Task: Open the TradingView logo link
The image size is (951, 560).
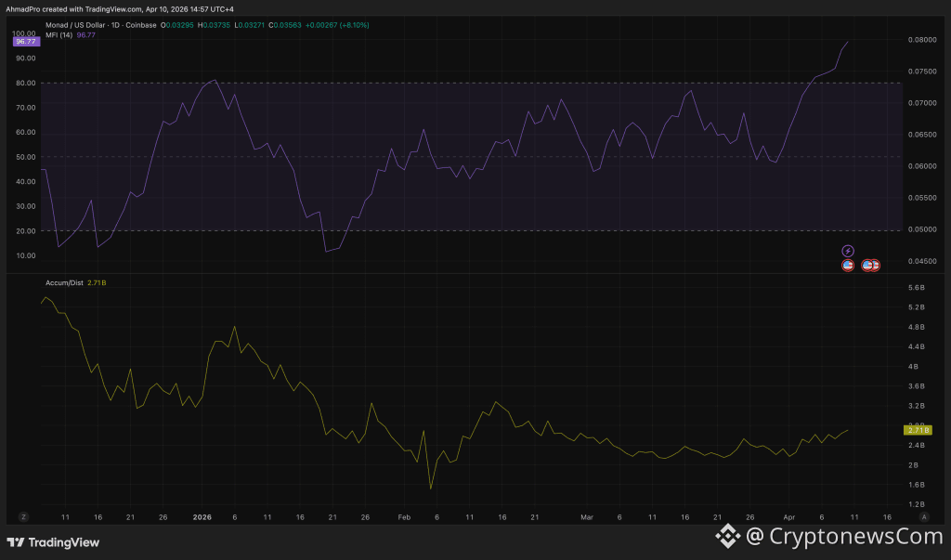Action: 53,542
